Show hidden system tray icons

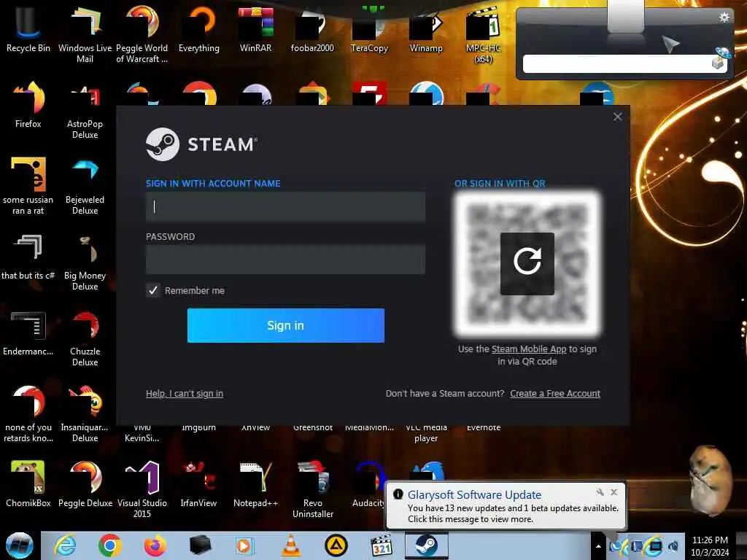598,546
